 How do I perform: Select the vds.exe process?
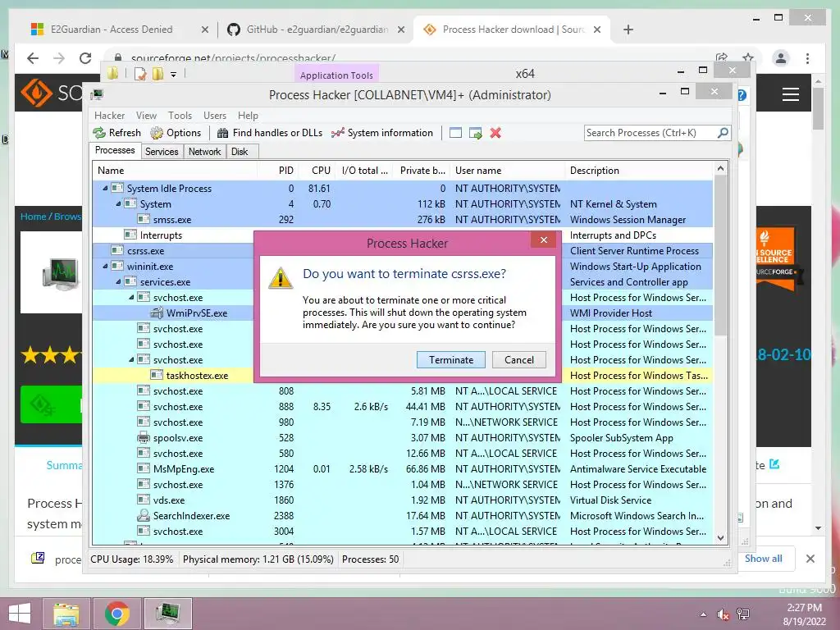pyautogui.click(x=402, y=500)
